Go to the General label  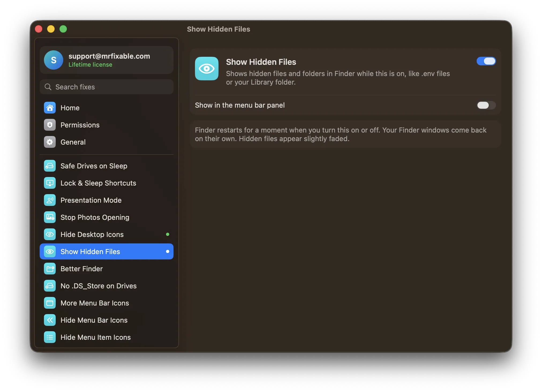pyautogui.click(x=73, y=142)
